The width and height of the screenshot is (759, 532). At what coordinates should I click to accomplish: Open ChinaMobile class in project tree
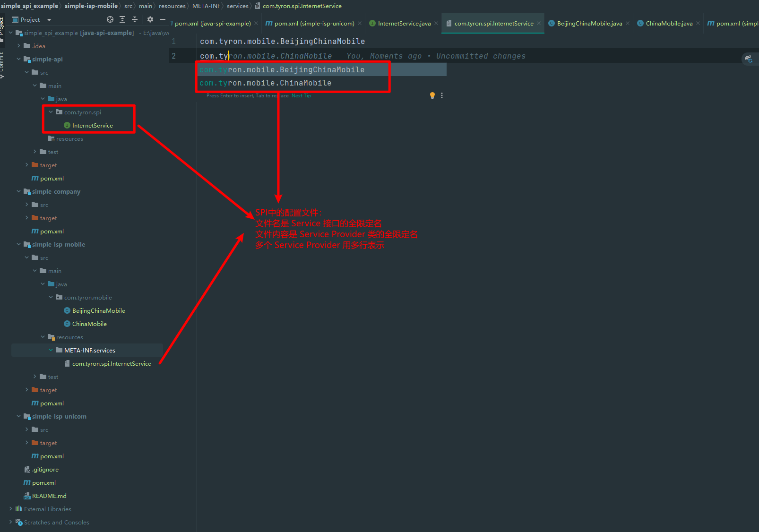point(85,324)
